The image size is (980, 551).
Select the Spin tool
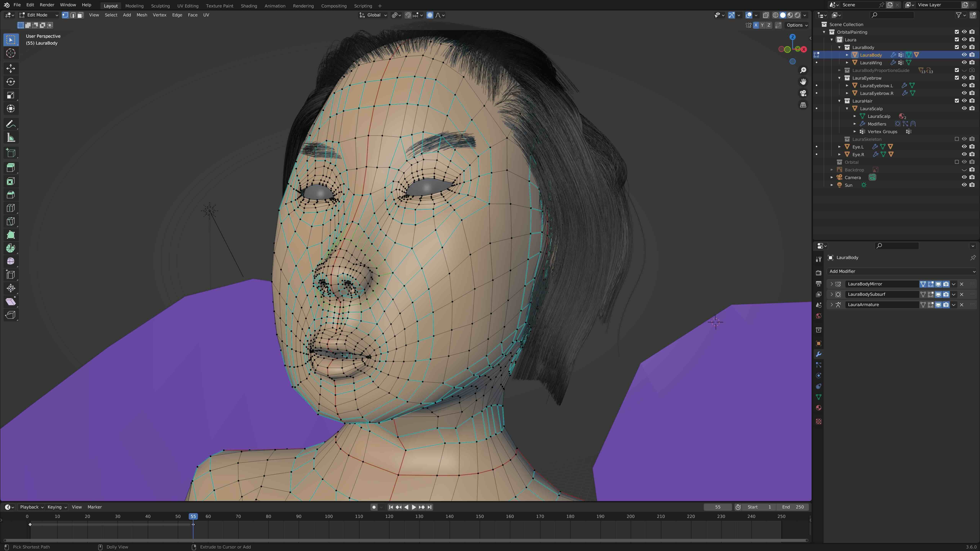tap(11, 248)
